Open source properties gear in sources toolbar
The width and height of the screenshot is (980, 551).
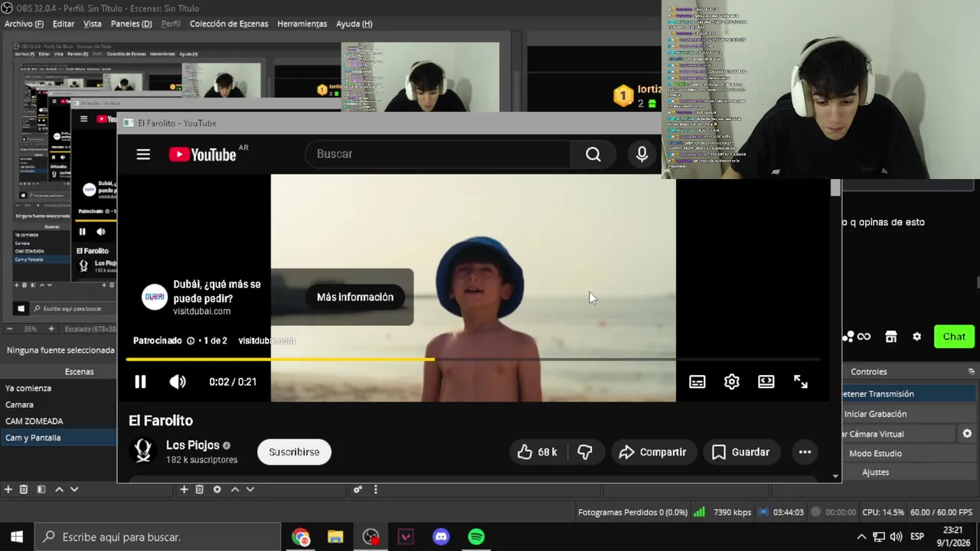pyautogui.click(x=217, y=489)
